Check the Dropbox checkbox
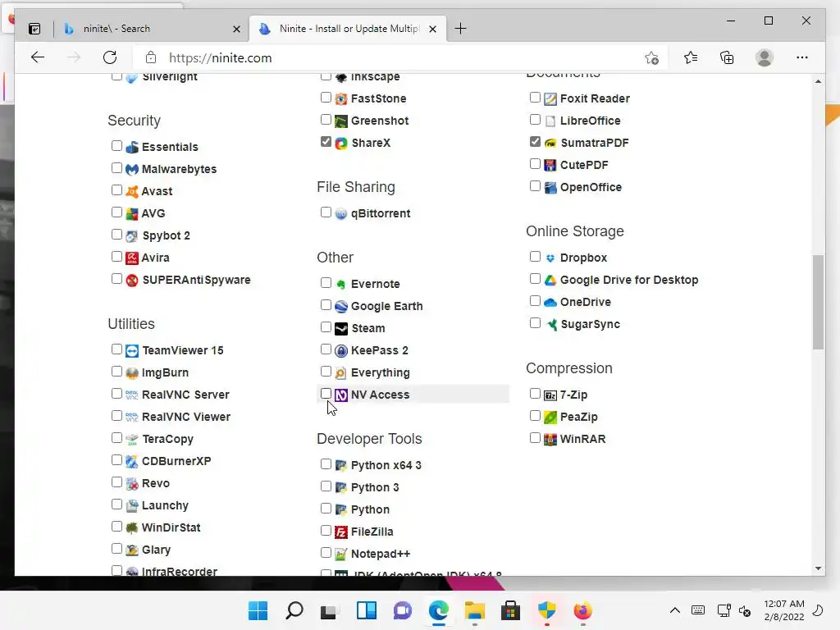The image size is (840, 630). 535,256
